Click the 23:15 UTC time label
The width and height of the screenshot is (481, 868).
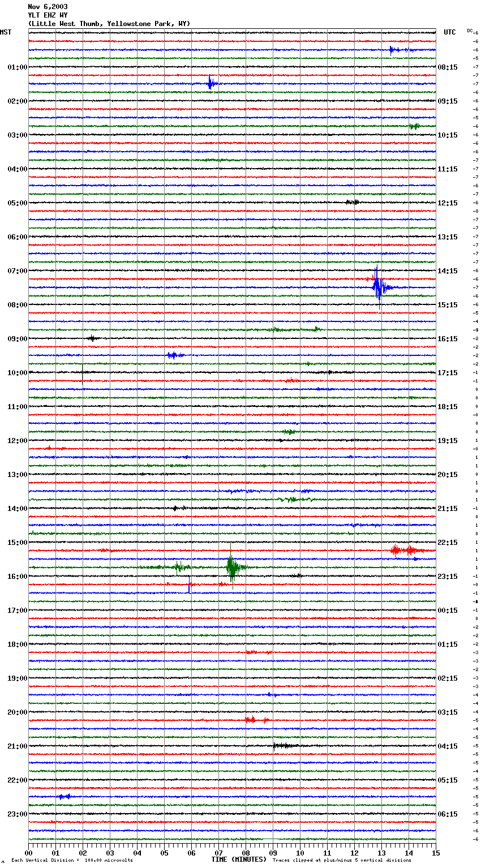point(448,577)
